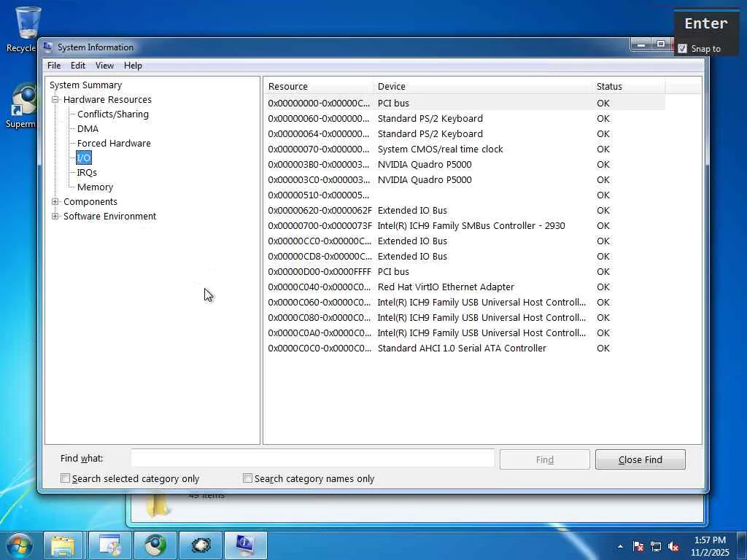The height and width of the screenshot is (560, 747).
Task: Open clock showing 1:57 PM
Action: (710, 546)
